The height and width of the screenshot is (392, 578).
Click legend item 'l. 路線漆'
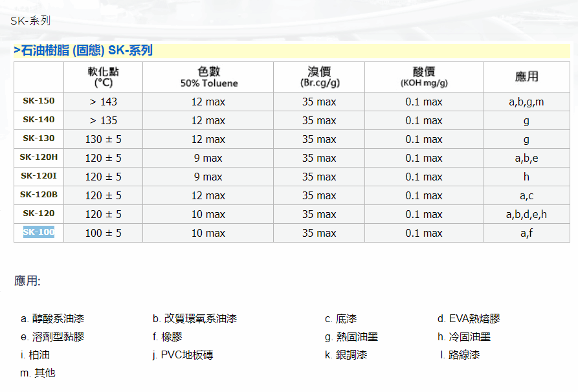[460, 354]
